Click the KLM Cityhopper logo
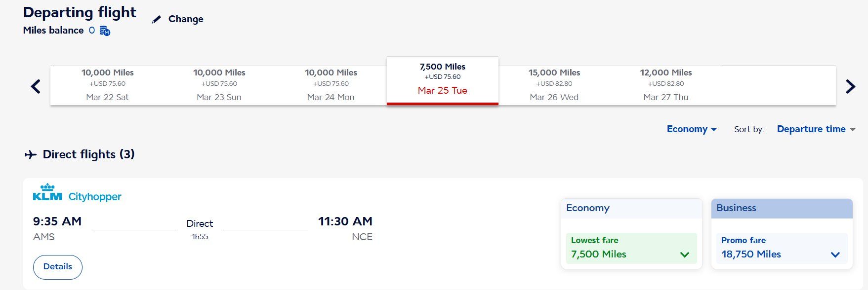The image size is (868, 290). pyautogui.click(x=77, y=193)
